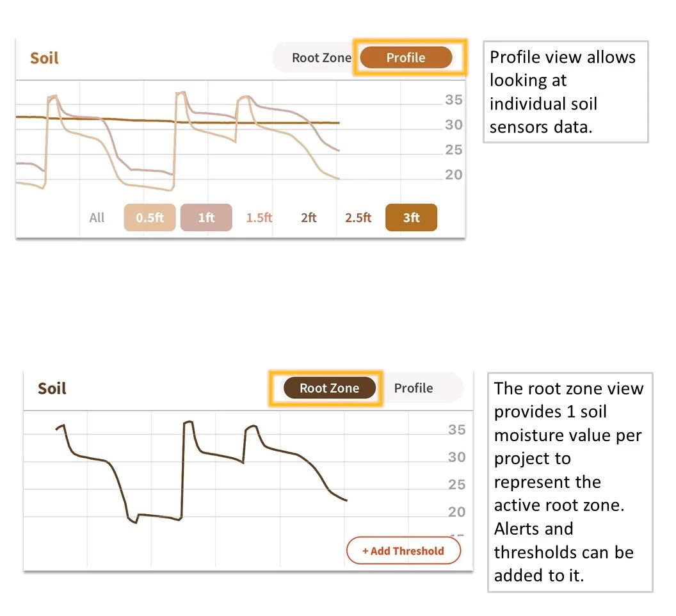Viewport: 676px width, 616px height.
Task: Toggle the 1ft depth sensor
Action: click(x=206, y=218)
